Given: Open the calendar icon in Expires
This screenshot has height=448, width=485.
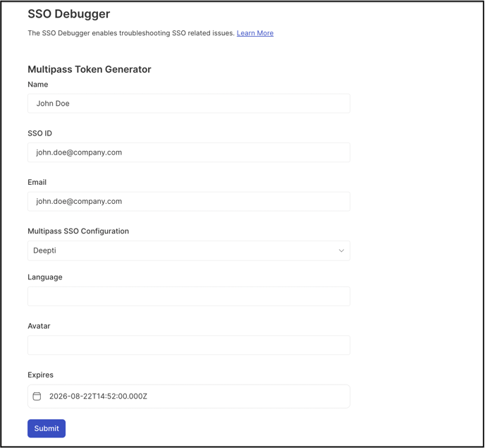Looking at the screenshot, I should pos(37,396).
